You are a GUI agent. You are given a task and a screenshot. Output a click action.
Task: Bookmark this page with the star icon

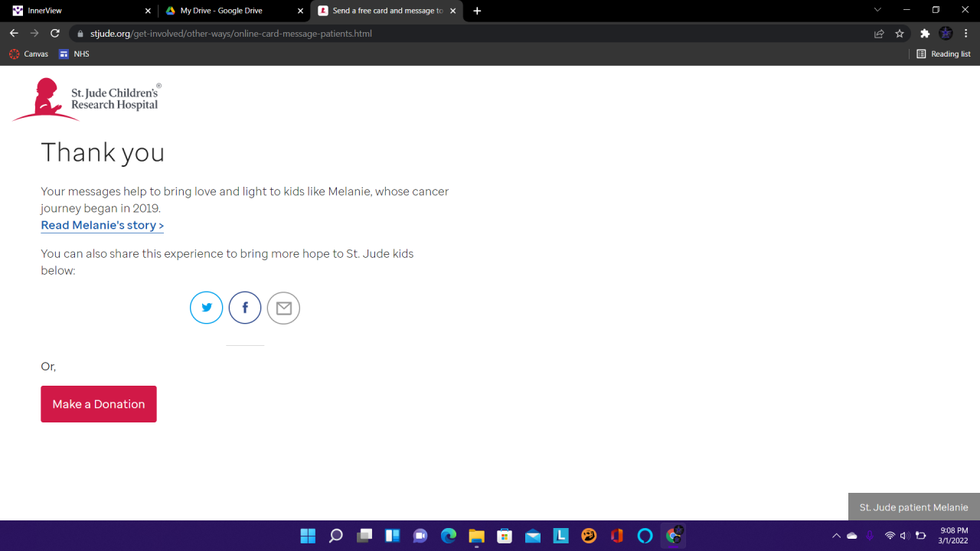[x=900, y=34]
